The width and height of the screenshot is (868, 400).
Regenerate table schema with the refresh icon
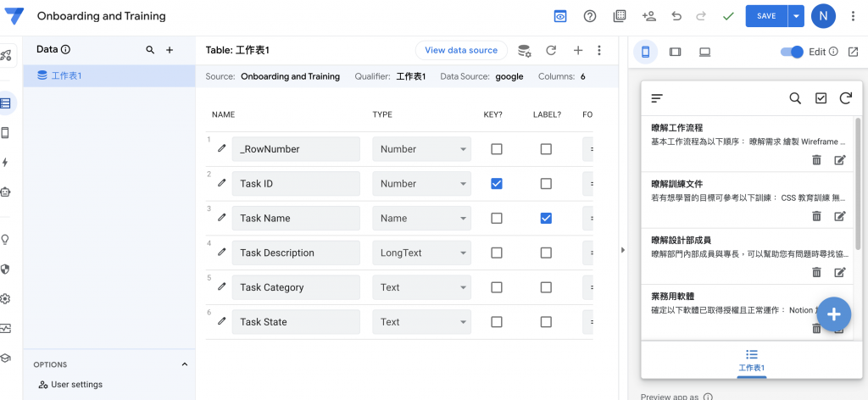551,51
